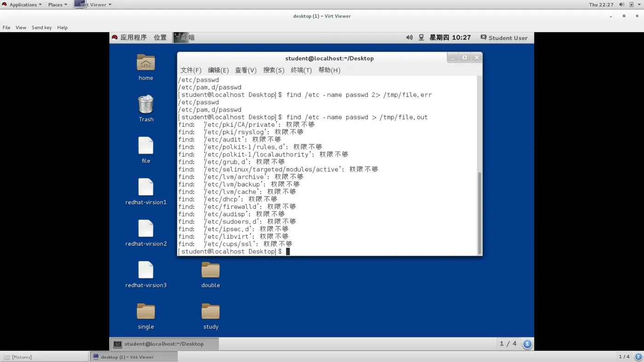Select the redhat-virsion2 file icon
The height and width of the screenshot is (362, 644).
coord(146,228)
